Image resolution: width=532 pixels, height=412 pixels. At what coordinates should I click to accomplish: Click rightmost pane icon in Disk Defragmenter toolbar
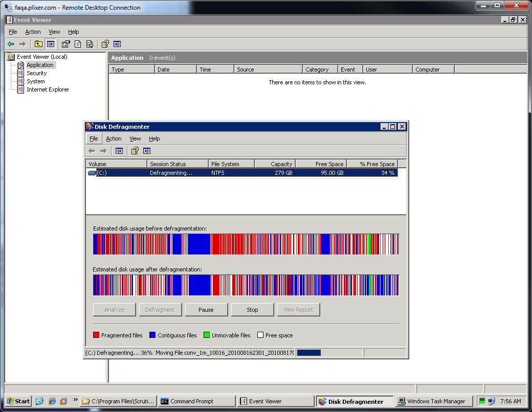pyautogui.click(x=147, y=151)
